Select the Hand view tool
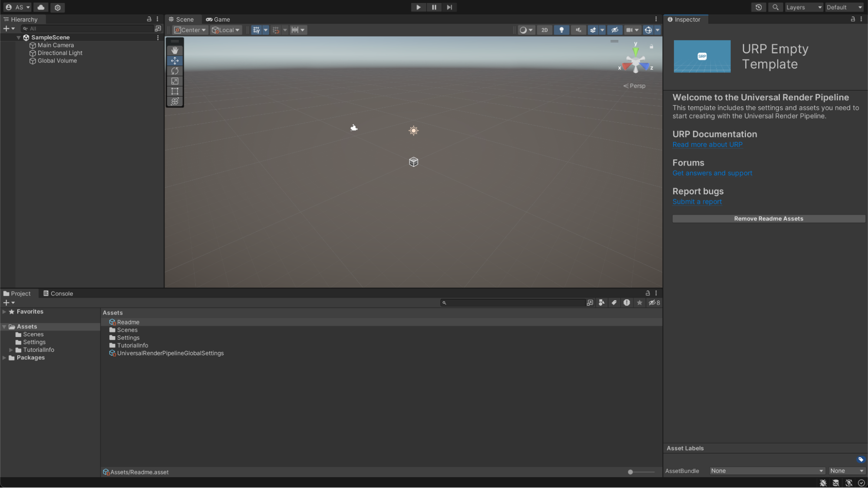Screen dimensions: 868x488 coord(175,50)
